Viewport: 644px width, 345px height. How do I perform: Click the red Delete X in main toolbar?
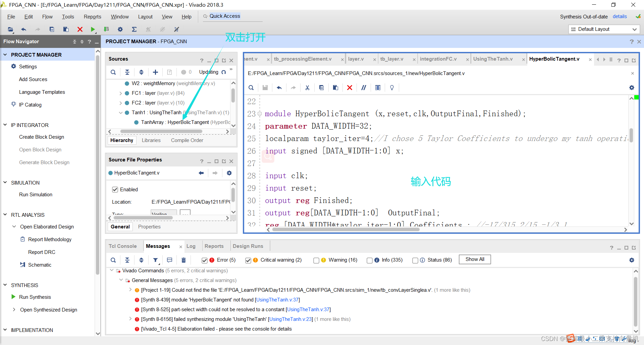coord(80,29)
